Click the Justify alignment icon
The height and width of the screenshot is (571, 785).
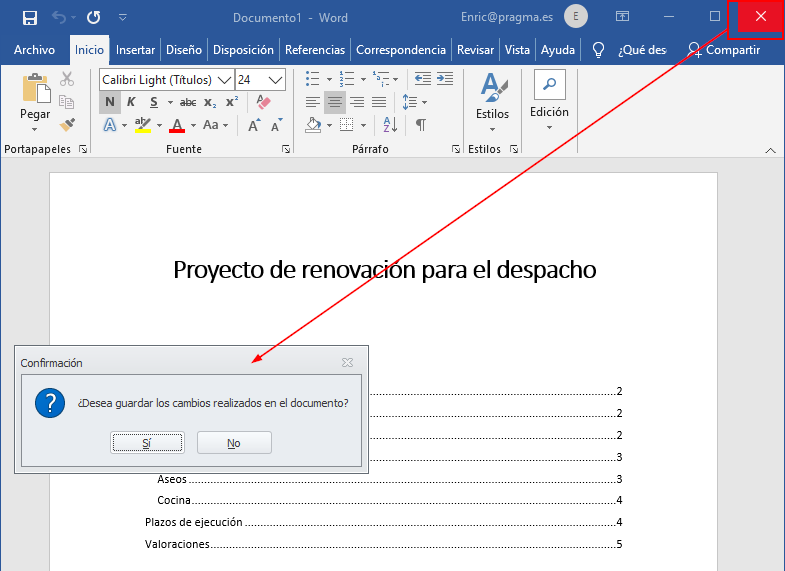(x=379, y=102)
